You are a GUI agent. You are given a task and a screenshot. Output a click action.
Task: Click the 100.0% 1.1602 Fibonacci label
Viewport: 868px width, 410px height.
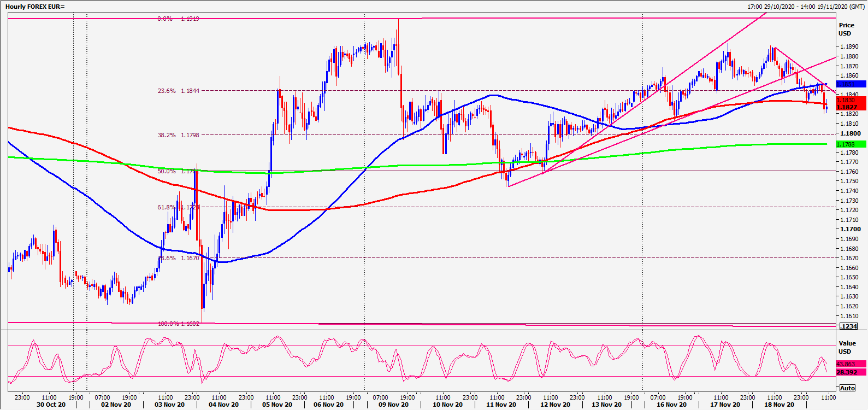pyautogui.click(x=179, y=324)
